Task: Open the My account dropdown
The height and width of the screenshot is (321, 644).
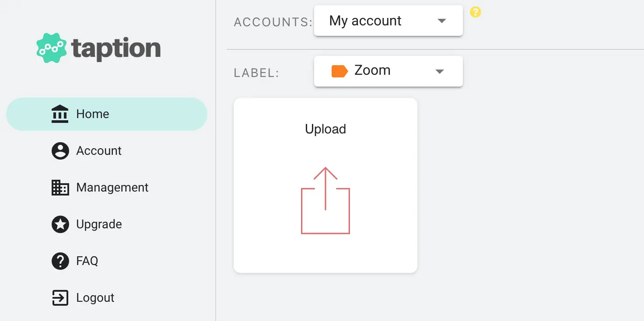Action: coord(388,21)
